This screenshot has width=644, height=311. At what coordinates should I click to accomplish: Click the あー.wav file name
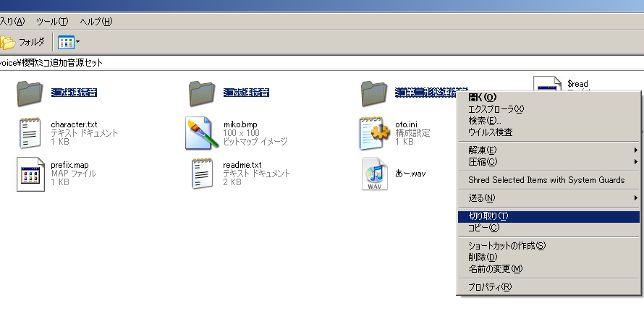coord(410,174)
